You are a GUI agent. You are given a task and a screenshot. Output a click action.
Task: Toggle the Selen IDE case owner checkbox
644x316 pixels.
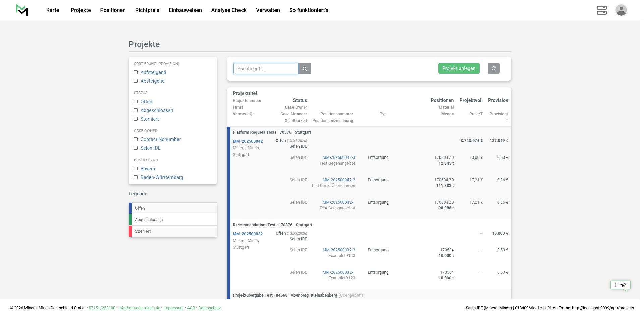point(136,148)
